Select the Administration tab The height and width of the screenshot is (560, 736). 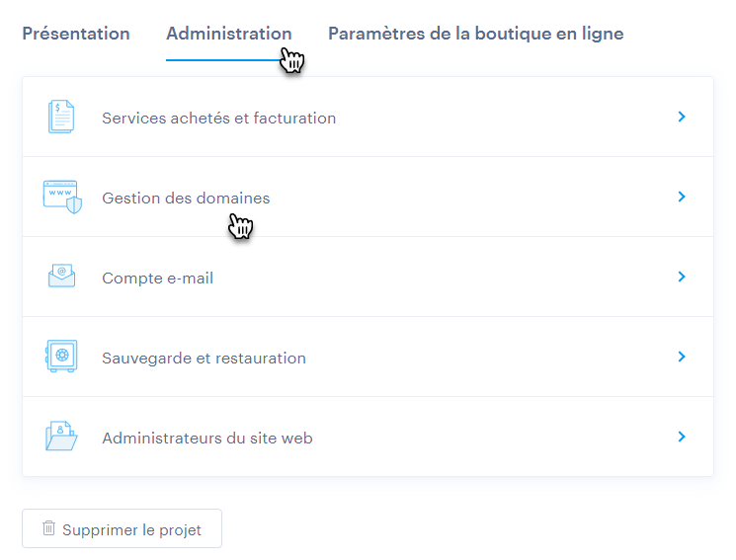pyautogui.click(x=228, y=34)
